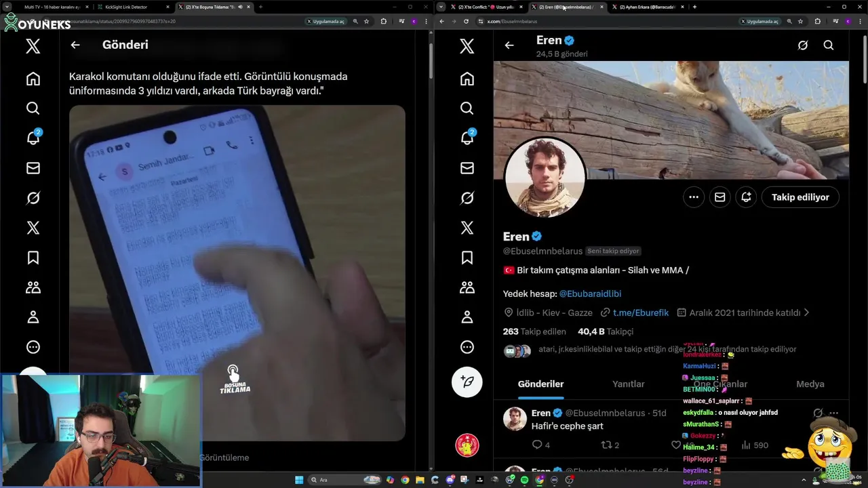Viewport: 868px width, 488px height.
Task: Open notifications bell in right window sidebar
Action: [467, 138]
